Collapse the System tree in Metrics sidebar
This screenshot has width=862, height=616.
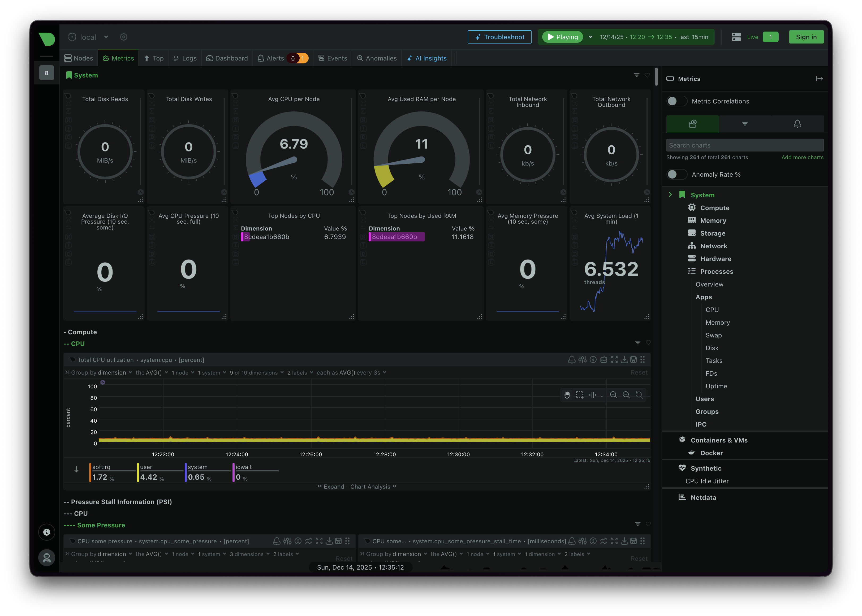(x=671, y=194)
